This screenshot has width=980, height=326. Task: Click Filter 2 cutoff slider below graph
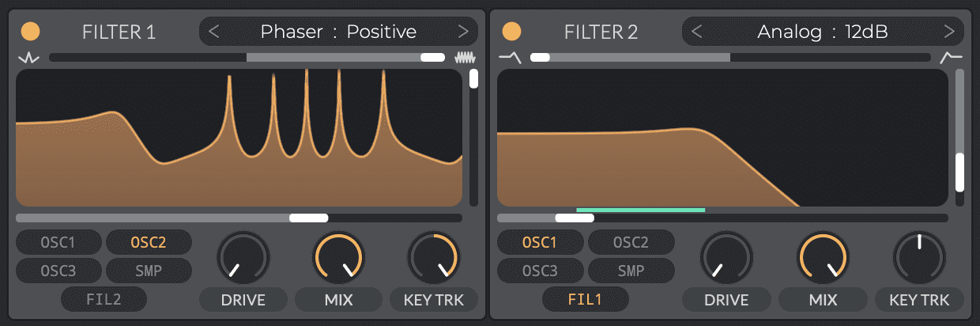(722, 218)
